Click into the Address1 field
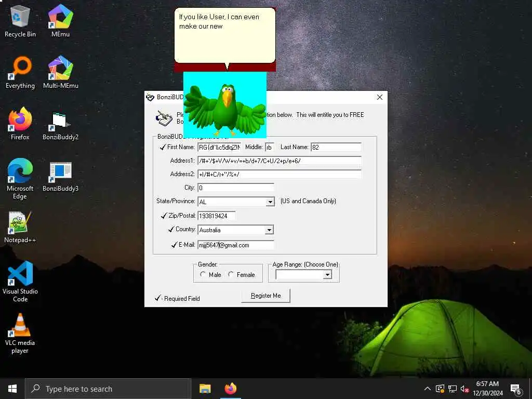This screenshot has height=399, width=532. (x=280, y=161)
